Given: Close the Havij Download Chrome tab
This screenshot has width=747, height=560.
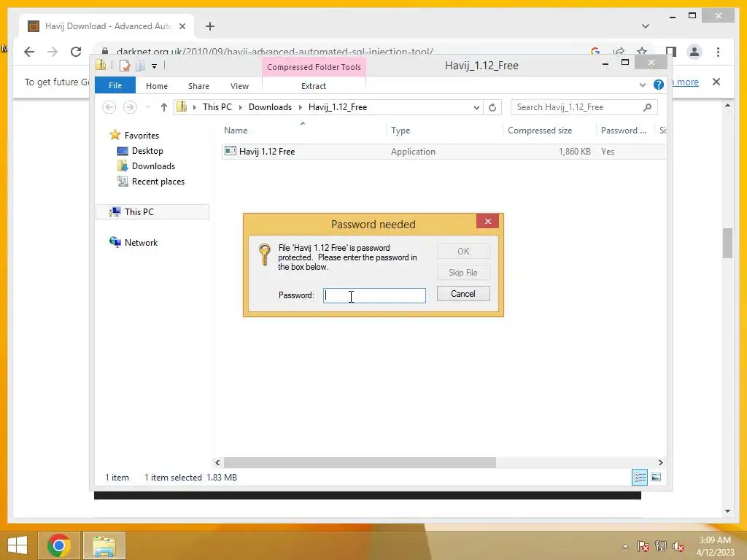Looking at the screenshot, I should point(182,26).
